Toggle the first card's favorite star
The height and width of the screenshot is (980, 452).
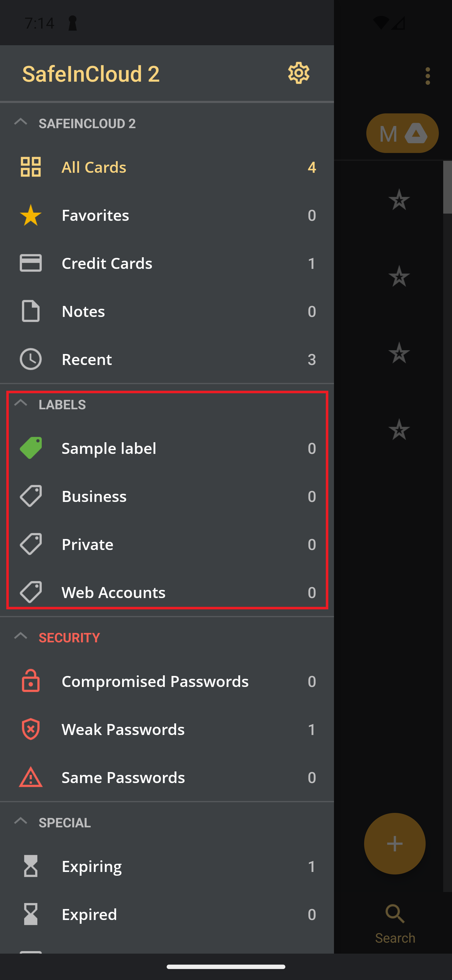399,200
